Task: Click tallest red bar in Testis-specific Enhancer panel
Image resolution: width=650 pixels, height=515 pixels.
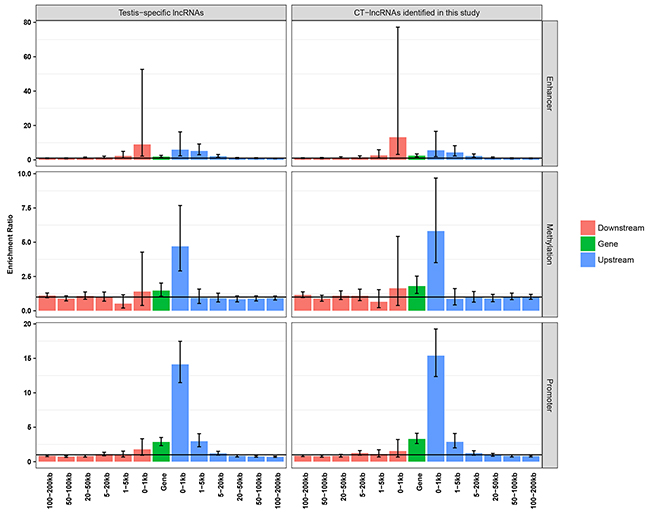Action: 142,152
